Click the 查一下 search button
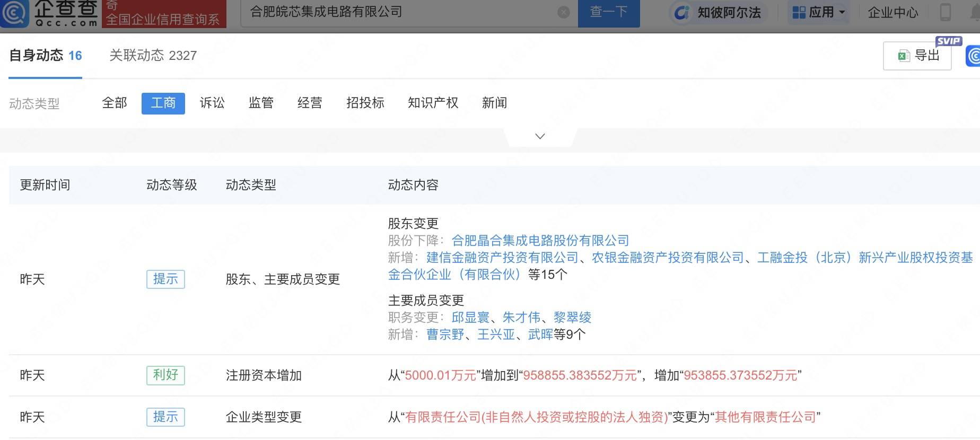This screenshot has width=980, height=440. 609,13
